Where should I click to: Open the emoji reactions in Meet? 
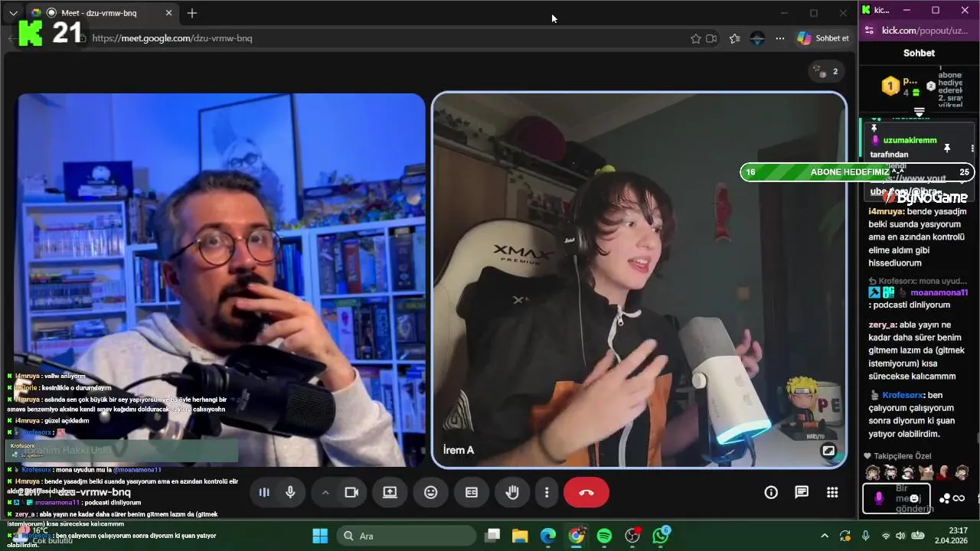[x=431, y=492]
